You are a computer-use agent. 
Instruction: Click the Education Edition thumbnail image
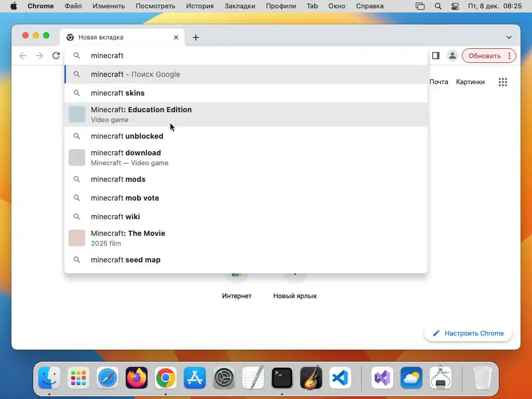coord(77,114)
